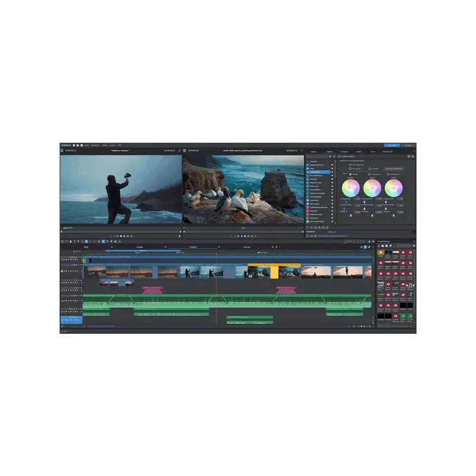Click the Schatten shadows color wheel
The image size is (476, 476).
(351, 188)
